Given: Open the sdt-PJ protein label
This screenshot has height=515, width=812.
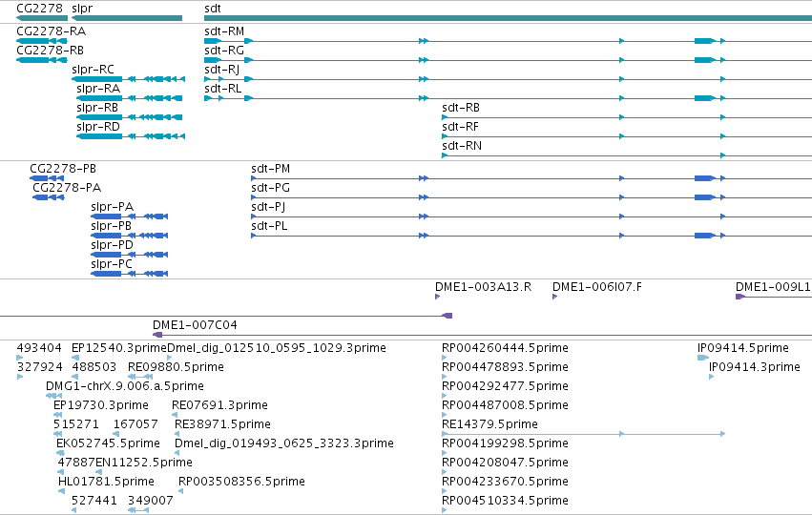Looking at the screenshot, I should tap(268, 208).
